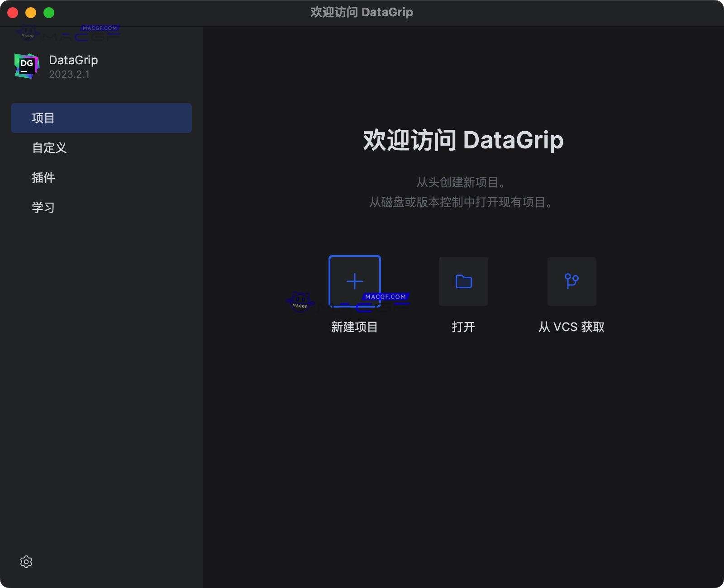Click the green full-screen button
This screenshot has width=724, height=588.
pos(48,12)
